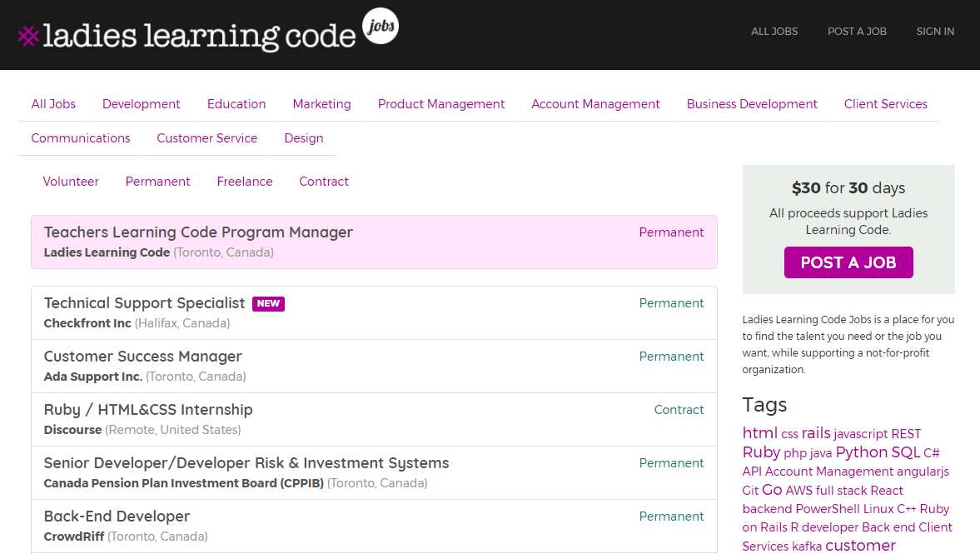This screenshot has height=554, width=980.
Task: Select the C# tag
Action: [932, 453]
